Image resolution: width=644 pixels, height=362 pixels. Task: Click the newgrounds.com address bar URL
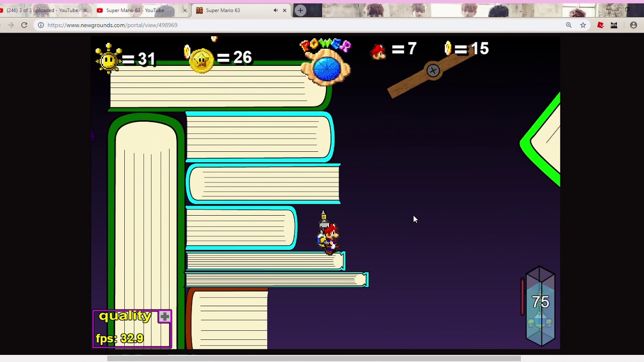point(112,25)
